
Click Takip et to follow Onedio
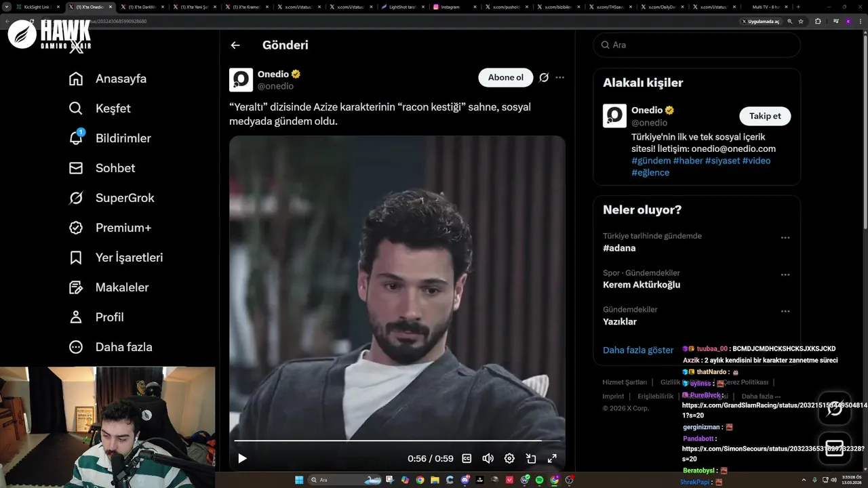coord(765,116)
